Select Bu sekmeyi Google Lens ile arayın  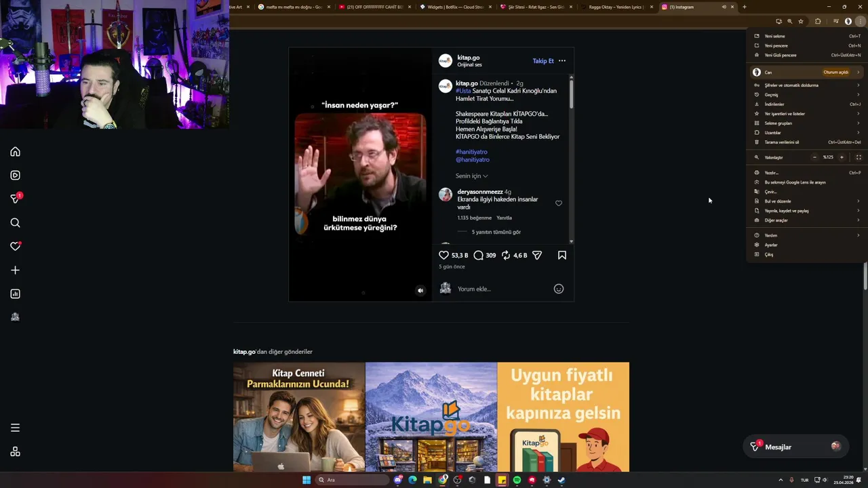[x=807, y=182]
